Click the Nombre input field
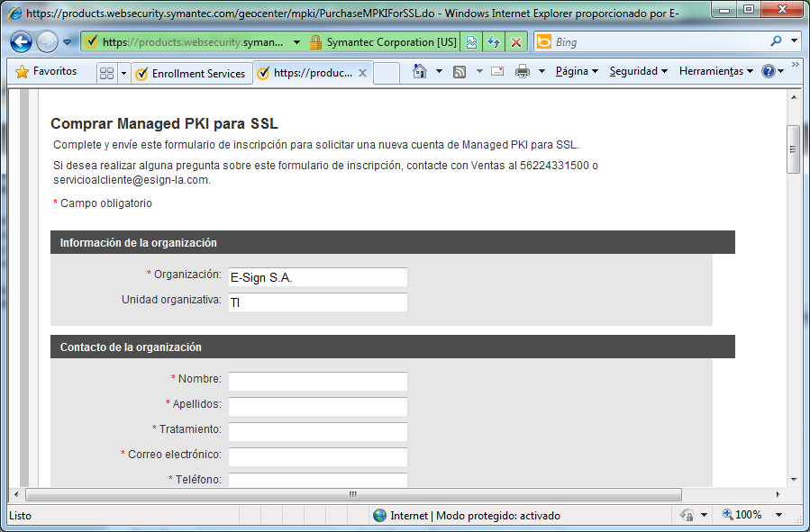The width and height of the screenshot is (810, 532). (317, 382)
